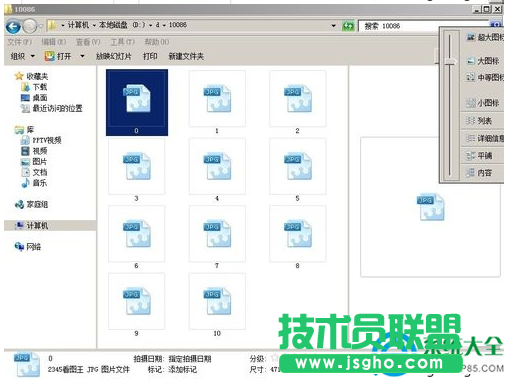Screen dimensions: 506x379
Task: Select the JPG file named 6
Action: pyautogui.click(x=136, y=237)
